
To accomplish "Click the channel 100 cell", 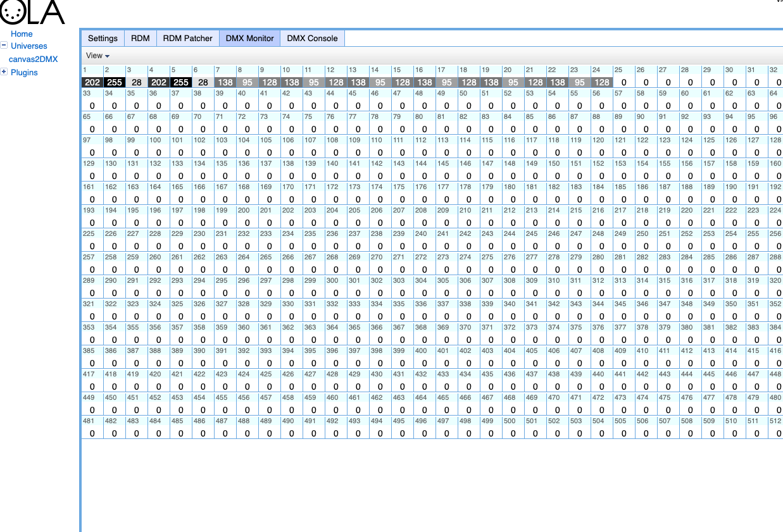I will pos(159,147).
